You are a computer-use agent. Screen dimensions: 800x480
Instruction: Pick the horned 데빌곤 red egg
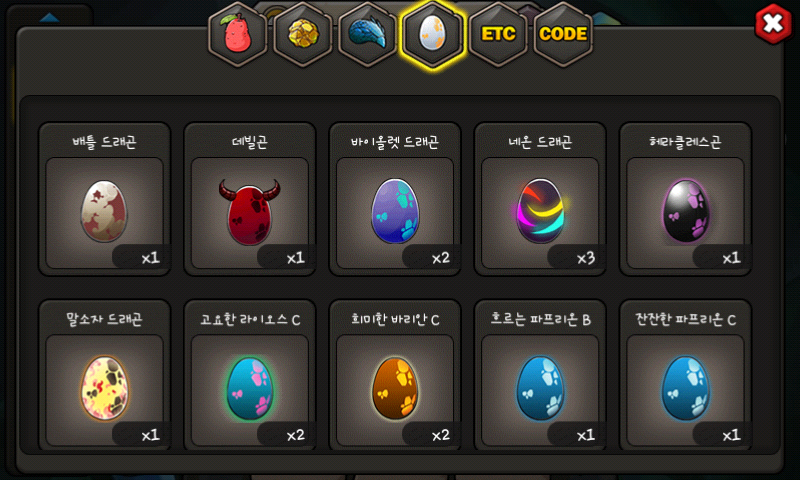coord(249,211)
